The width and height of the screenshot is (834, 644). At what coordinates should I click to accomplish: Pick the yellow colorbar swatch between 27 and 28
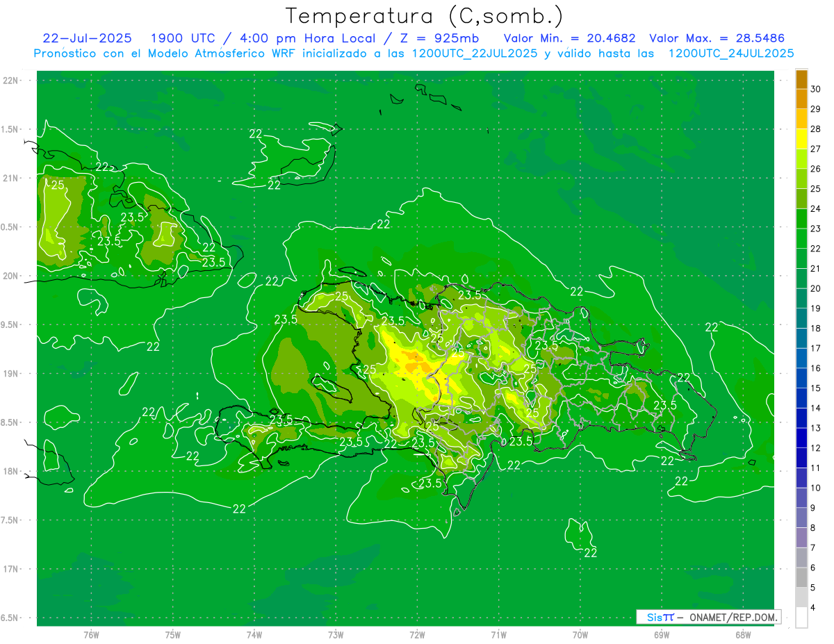801,139
